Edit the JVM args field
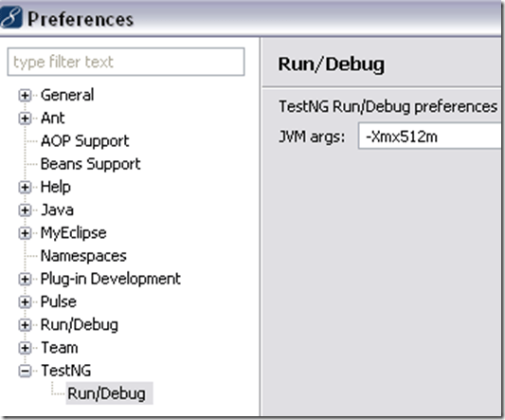This screenshot has height=420, width=505. (x=429, y=137)
